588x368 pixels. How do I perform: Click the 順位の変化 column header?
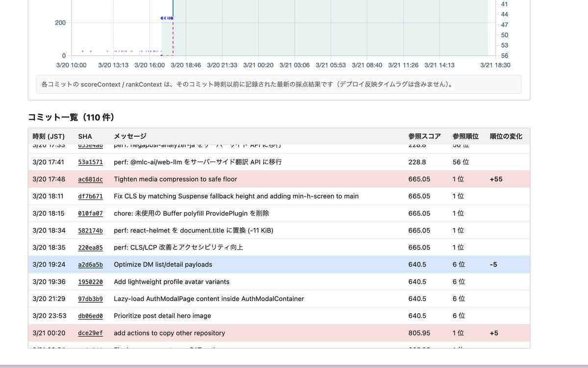[506, 136]
